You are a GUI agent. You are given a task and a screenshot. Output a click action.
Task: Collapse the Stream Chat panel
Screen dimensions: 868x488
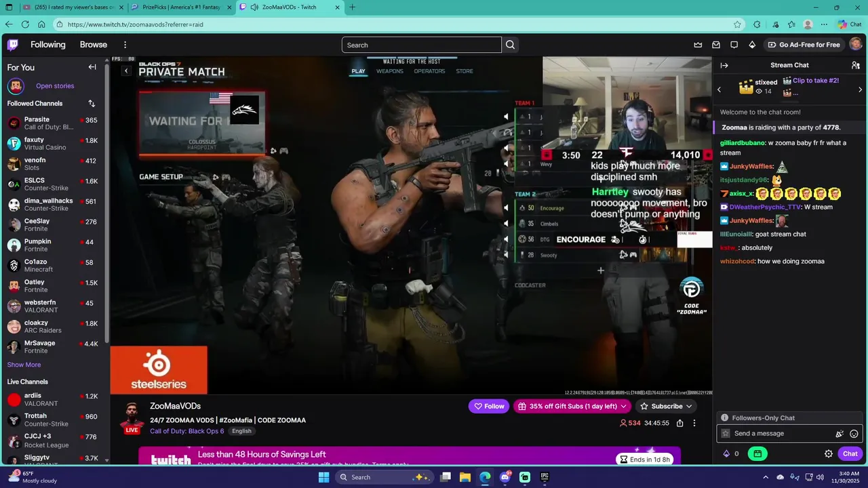(x=724, y=65)
